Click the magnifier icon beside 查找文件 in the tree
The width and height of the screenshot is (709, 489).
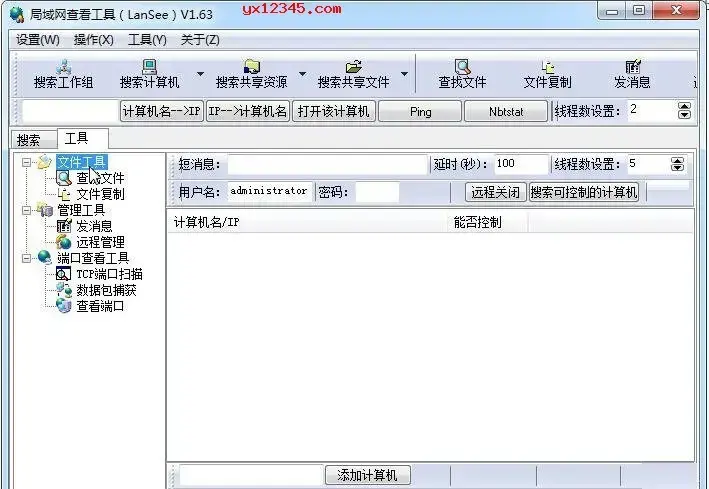(64, 178)
